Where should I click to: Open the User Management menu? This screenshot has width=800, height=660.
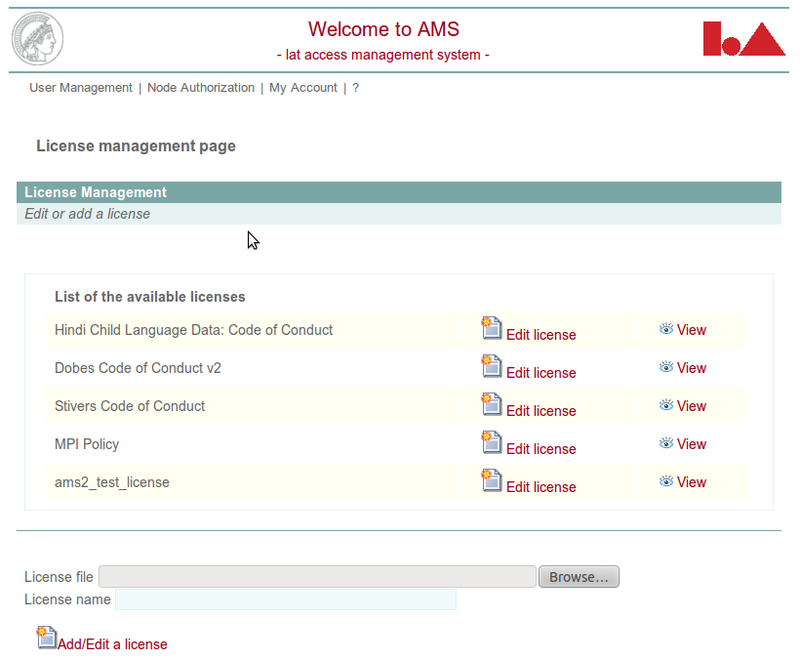(81, 88)
